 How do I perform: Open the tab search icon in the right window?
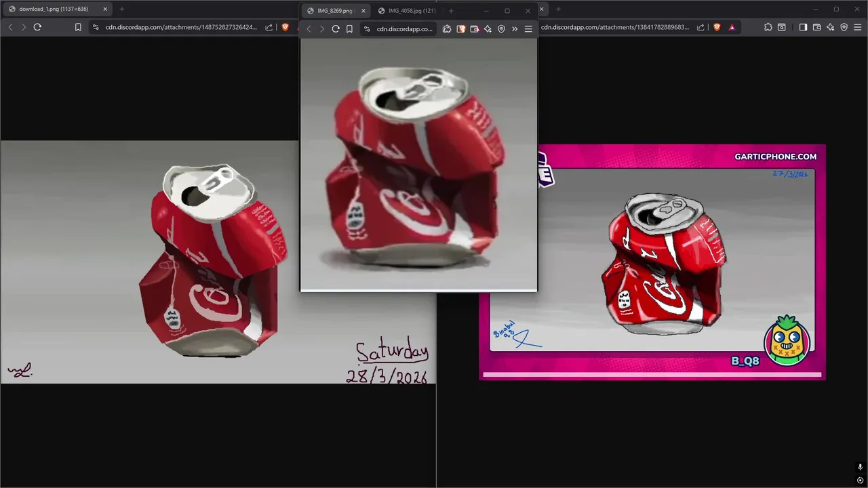[782, 27]
